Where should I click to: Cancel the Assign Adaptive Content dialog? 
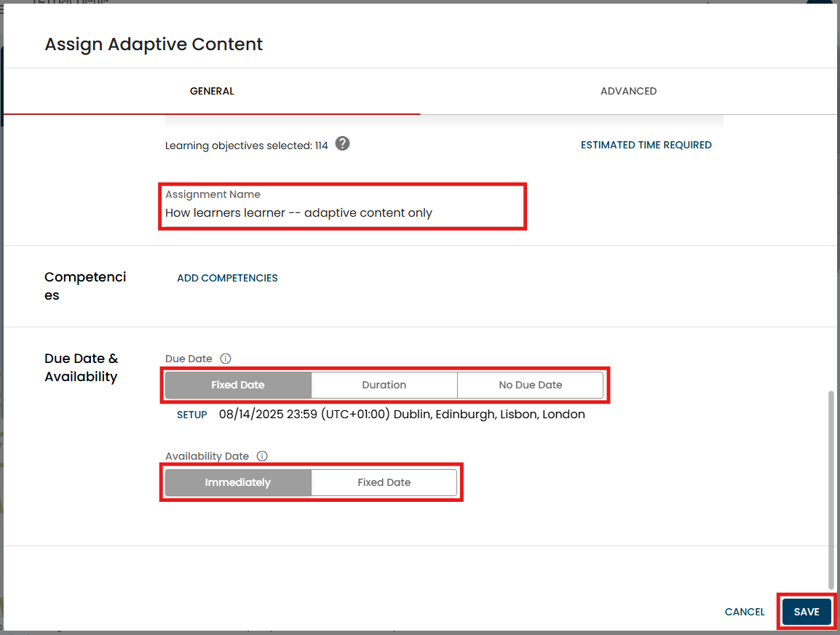745,612
